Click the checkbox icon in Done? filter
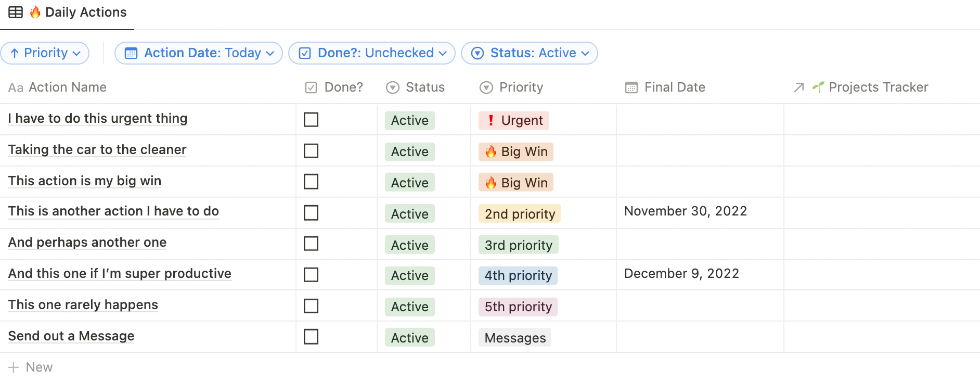The image size is (980, 381). coord(305,53)
